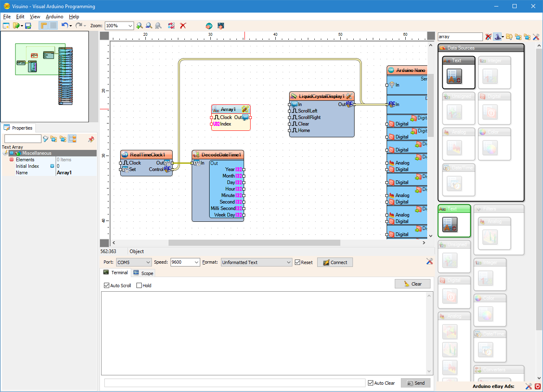Image resolution: width=543 pixels, height=392 pixels.
Task: Click the grayed Zoom reset magnifier icon
Action: click(x=158, y=26)
